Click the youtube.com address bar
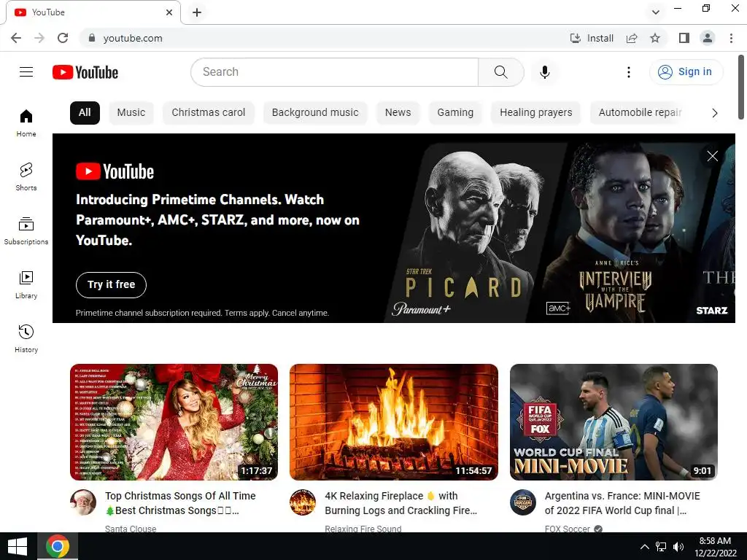This screenshot has width=747, height=560. click(x=324, y=38)
